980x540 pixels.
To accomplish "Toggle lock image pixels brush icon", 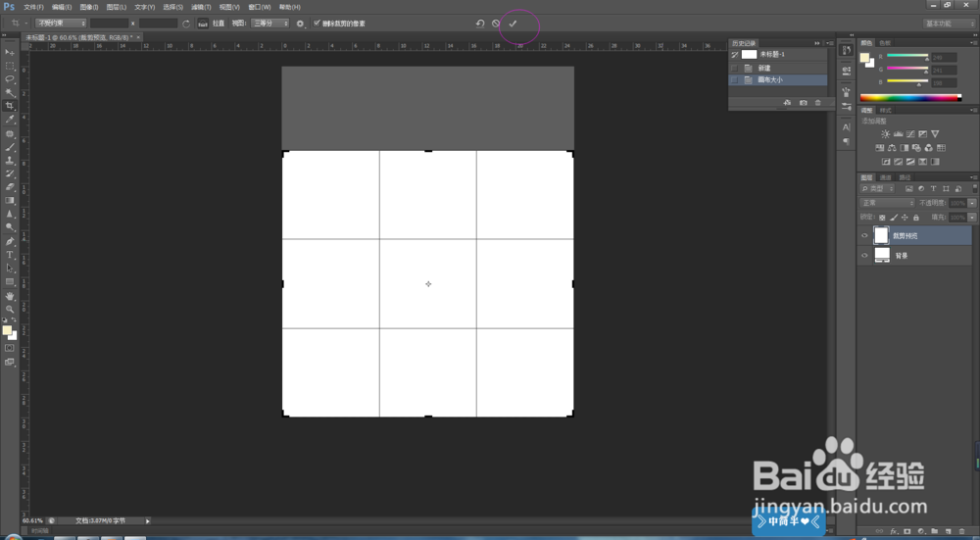I will click(894, 218).
